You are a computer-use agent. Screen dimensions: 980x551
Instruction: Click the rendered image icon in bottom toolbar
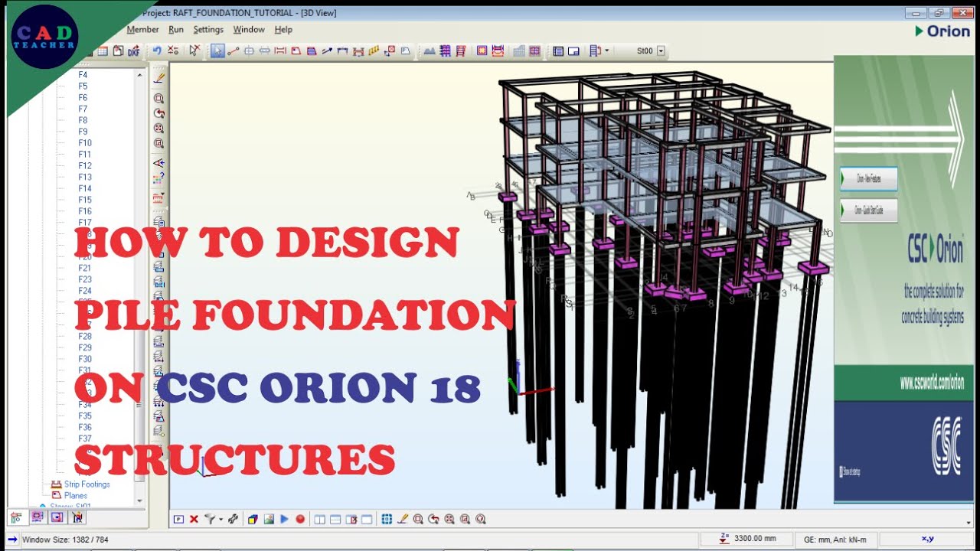pyautogui.click(x=269, y=519)
